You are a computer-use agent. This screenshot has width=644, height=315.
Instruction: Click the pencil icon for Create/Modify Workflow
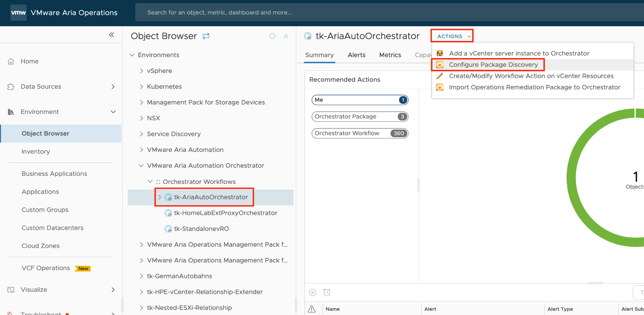(440, 76)
